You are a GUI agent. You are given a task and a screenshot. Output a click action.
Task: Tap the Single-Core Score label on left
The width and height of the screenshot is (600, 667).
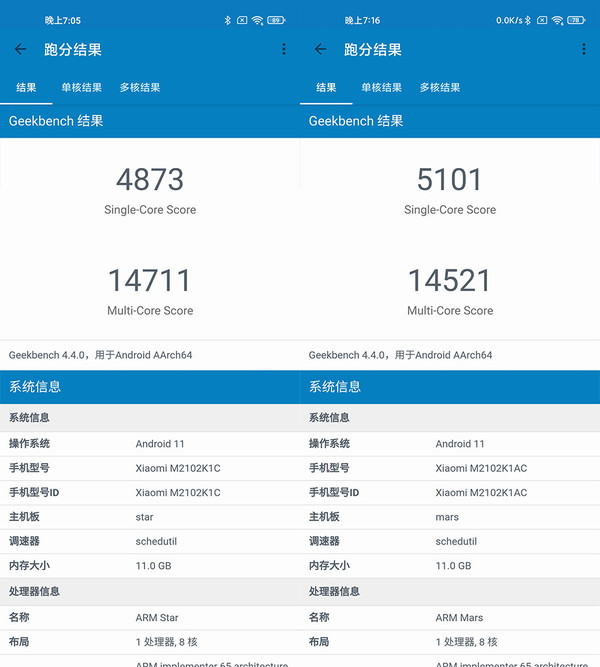tap(150, 210)
